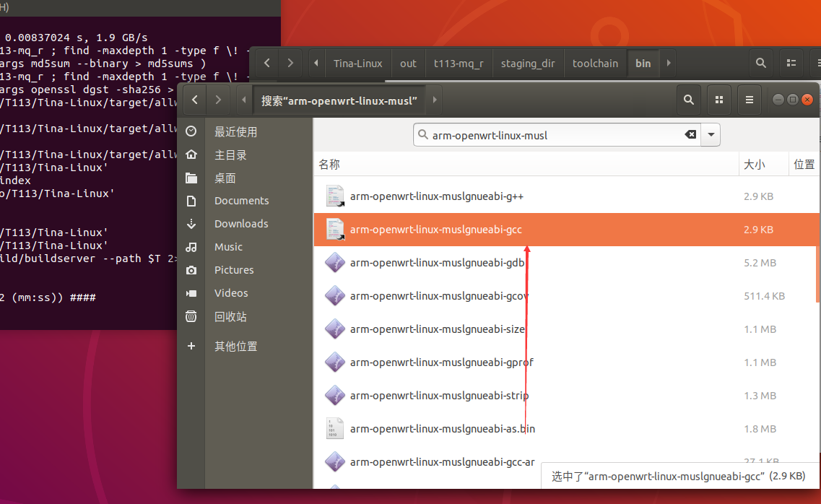This screenshot has height=504, width=821.
Task: Click the Videos camera icon
Action: (x=191, y=293)
